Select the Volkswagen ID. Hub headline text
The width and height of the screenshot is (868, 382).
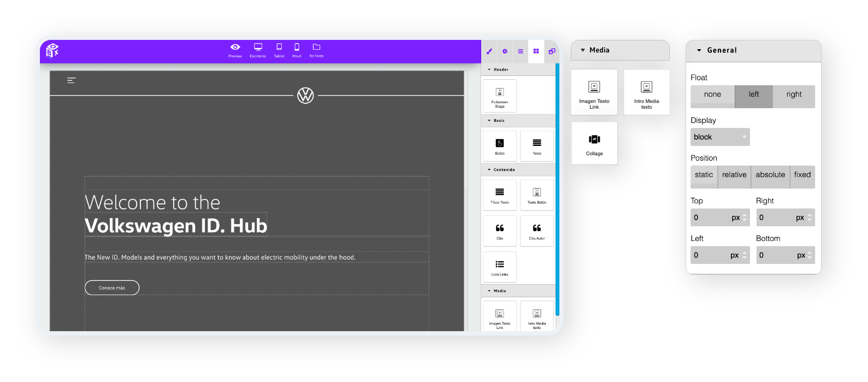pyautogui.click(x=176, y=225)
